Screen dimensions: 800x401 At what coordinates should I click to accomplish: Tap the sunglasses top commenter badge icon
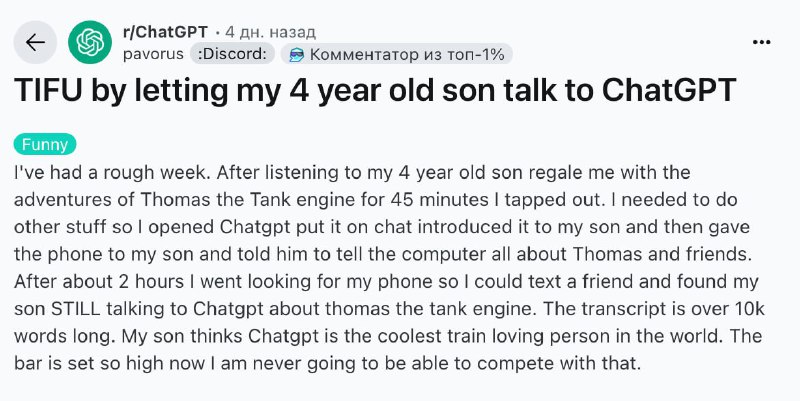(296, 54)
